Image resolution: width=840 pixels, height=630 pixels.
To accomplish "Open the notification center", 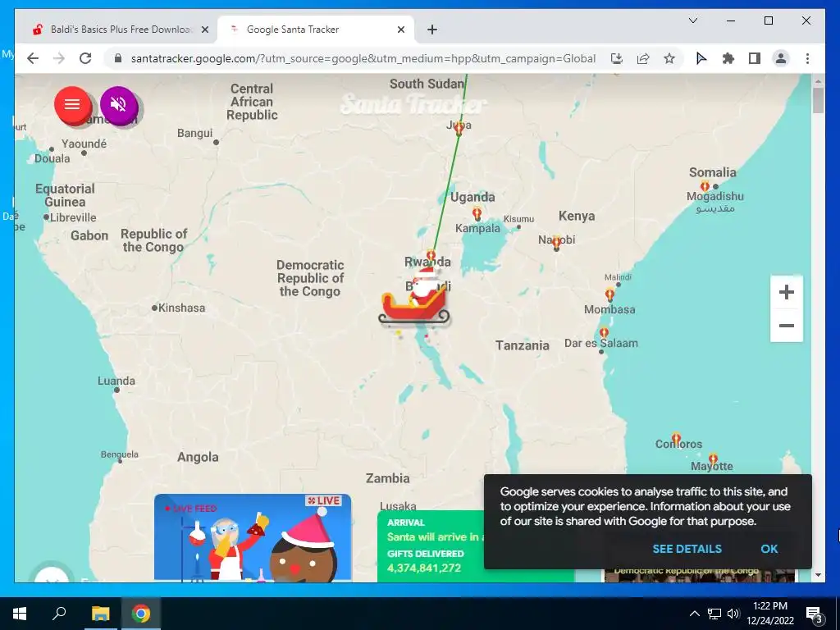I will pyautogui.click(x=815, y=614).
